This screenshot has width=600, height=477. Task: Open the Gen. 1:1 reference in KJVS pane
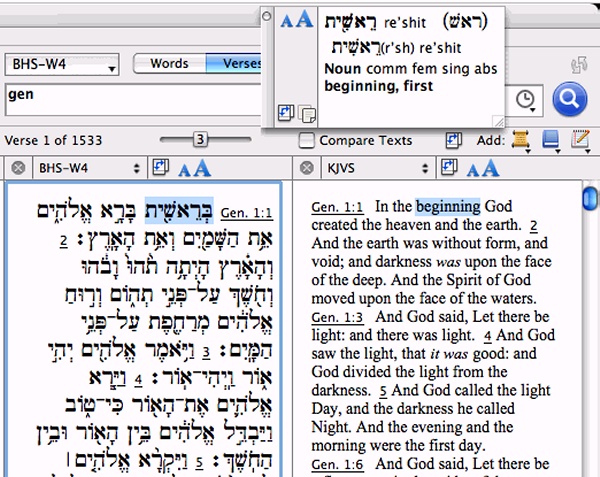(x=337, y=207)
